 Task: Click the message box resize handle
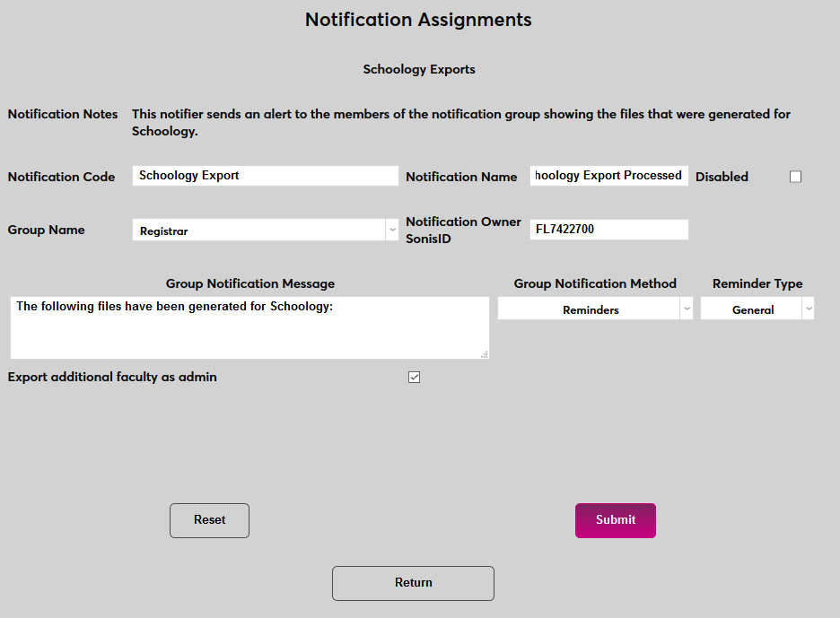483,355
